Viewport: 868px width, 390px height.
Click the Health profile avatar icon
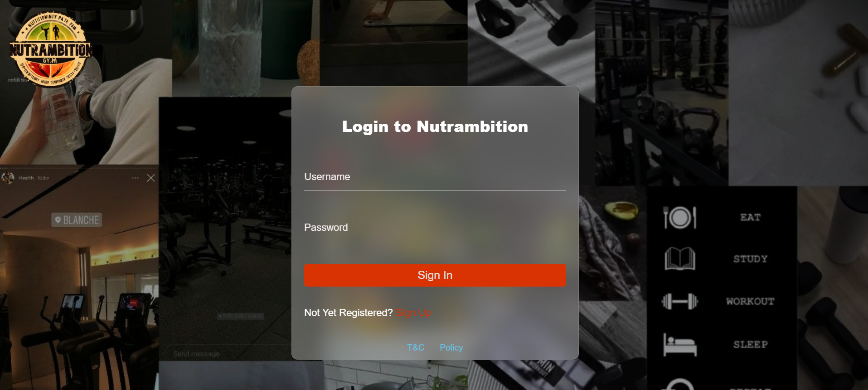coord(8,178)
